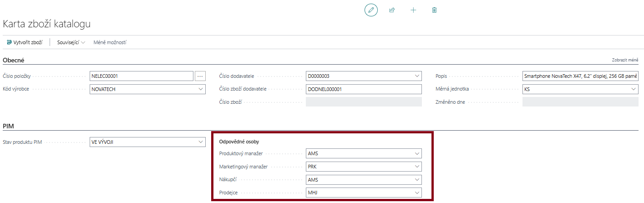Screen dimensions: 644x203
Task: Open the Marketingový manažer dropdown
Action: 417,167
